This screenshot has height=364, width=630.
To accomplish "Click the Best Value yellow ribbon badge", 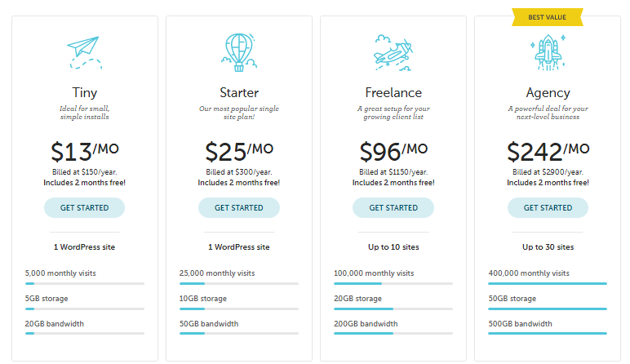I will point(548,17).
